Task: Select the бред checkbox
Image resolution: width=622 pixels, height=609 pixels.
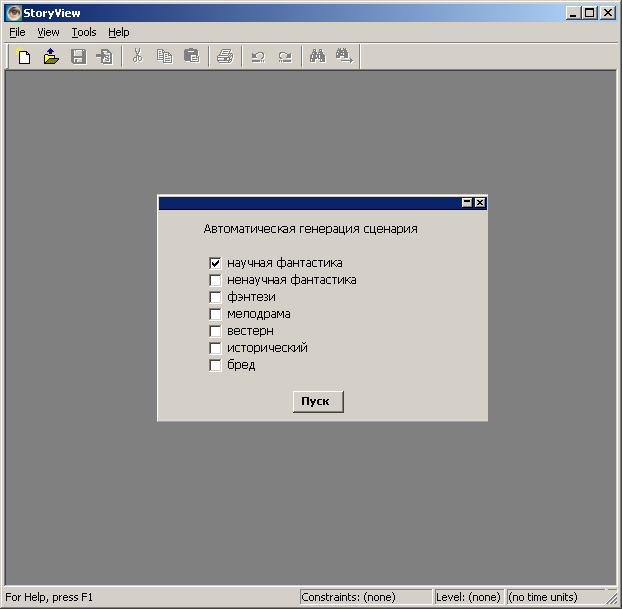Action: coord(215,365)
